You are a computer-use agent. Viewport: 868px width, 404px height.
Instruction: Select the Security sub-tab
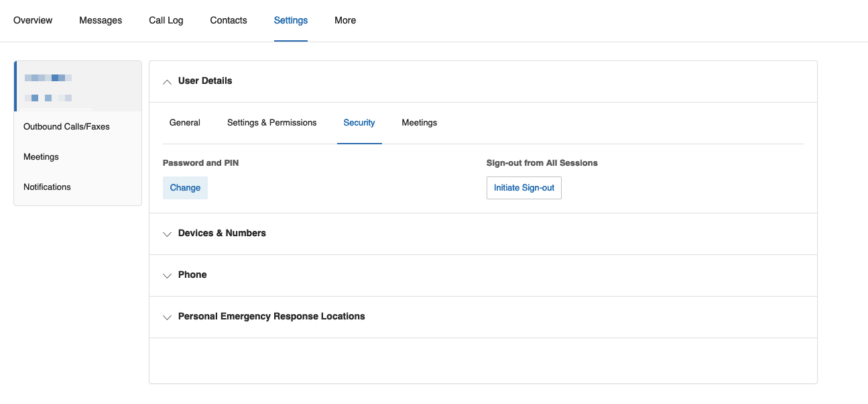[359, 123]
